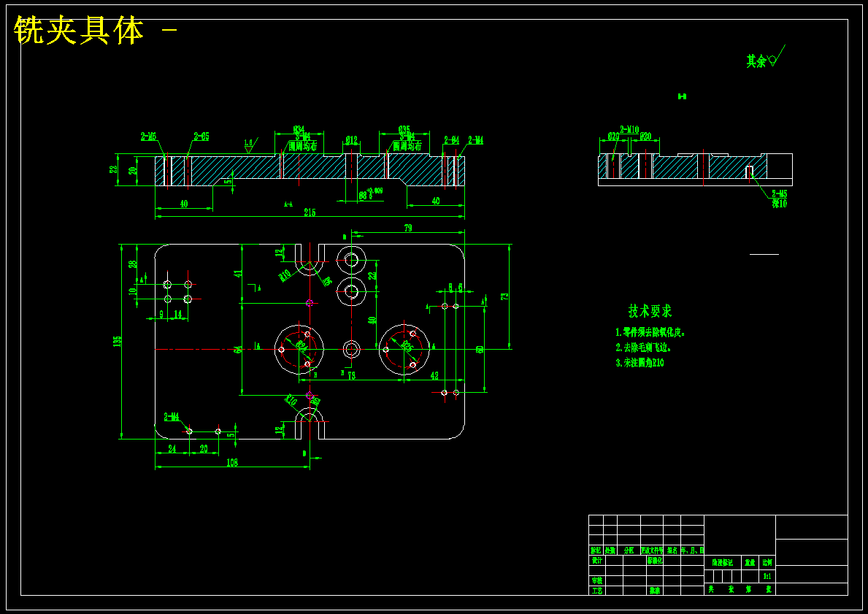Click the Ø34 dimension above the section view
This screenshot has width=868, height=614.
299,129
